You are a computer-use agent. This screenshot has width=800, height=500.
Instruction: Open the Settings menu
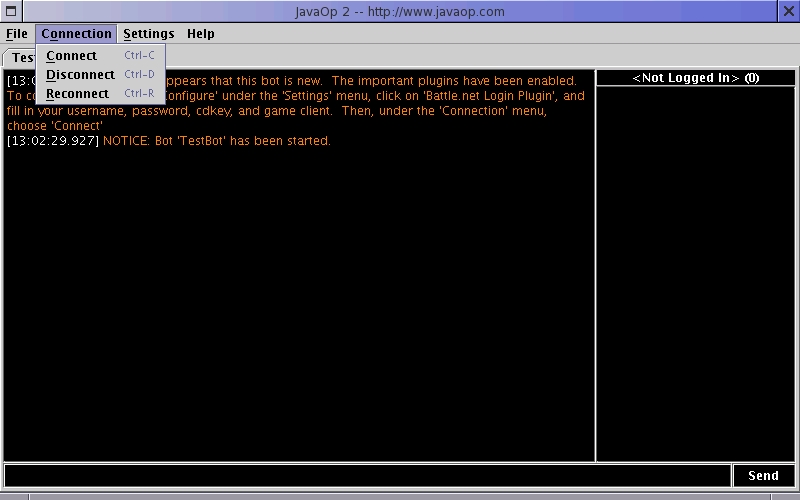point(148,34)
